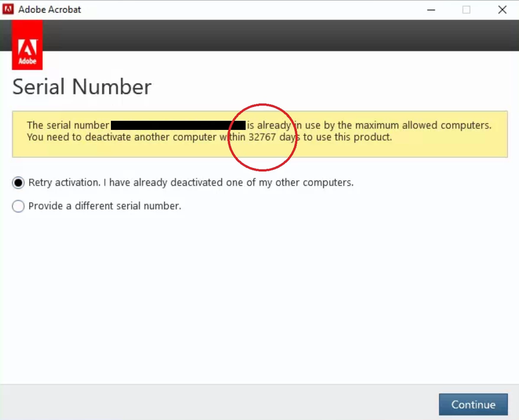Click the red Adobe logo

pos(27,45)
